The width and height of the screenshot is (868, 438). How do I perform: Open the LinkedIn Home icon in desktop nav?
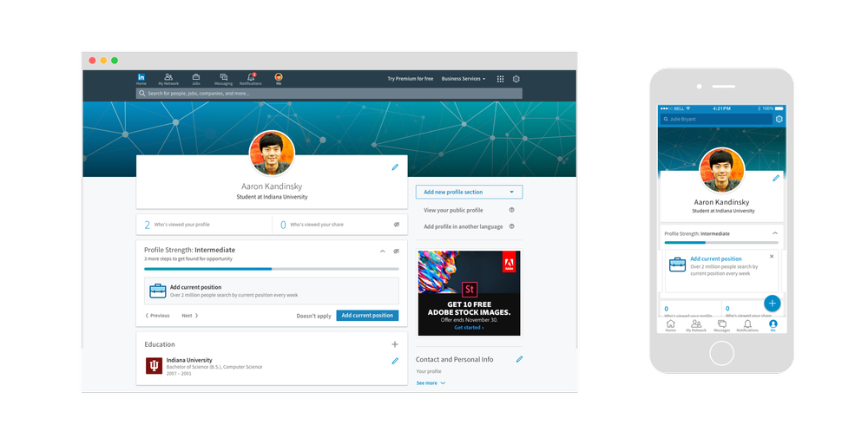coord(141,79)
